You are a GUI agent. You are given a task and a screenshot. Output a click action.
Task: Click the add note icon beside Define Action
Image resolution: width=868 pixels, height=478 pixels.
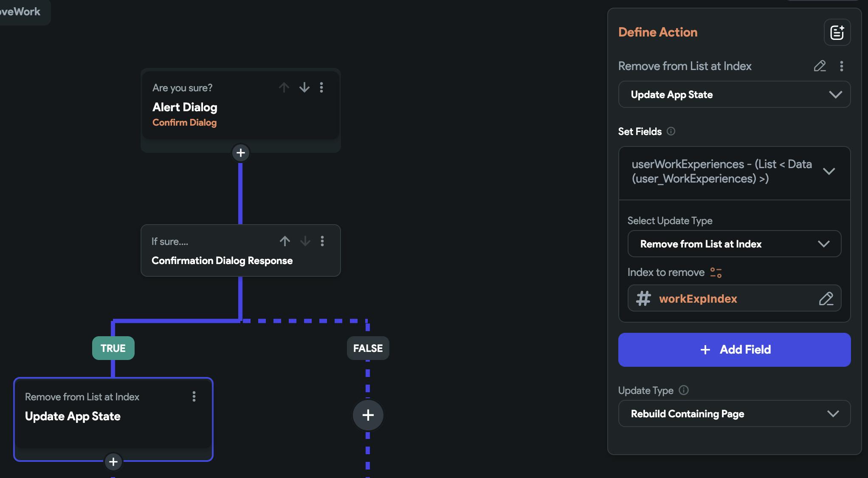837,32
